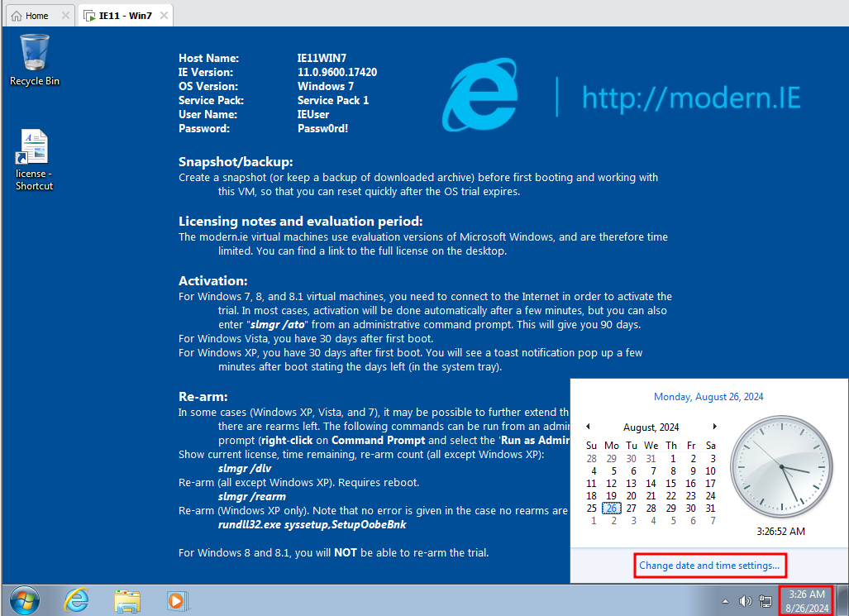Click the slmgr /dlv command text
Image resolution: width=849 pixels, height=616 pixels.
point(245,468)
